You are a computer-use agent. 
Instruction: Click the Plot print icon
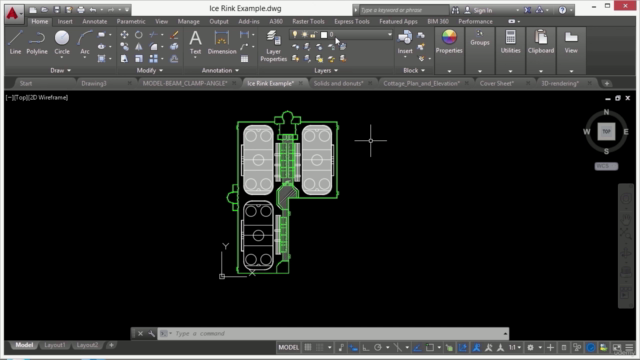[81, 10]
